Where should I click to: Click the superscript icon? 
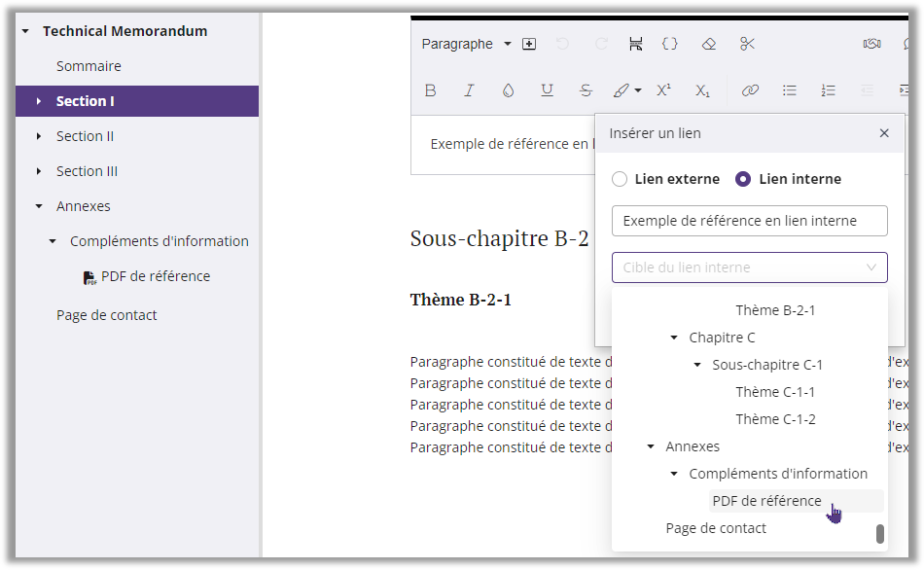(663, 90)
